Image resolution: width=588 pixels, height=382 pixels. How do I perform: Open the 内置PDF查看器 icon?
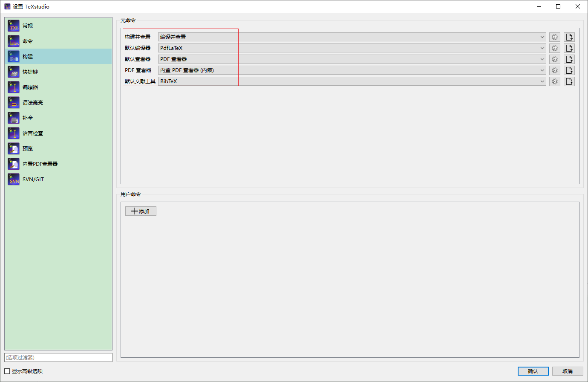14,164
